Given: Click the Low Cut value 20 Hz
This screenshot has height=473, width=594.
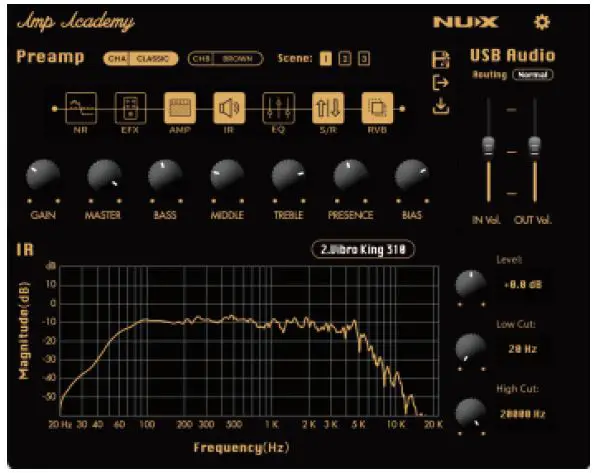Looking at the screenshot, I should (523, 349).
